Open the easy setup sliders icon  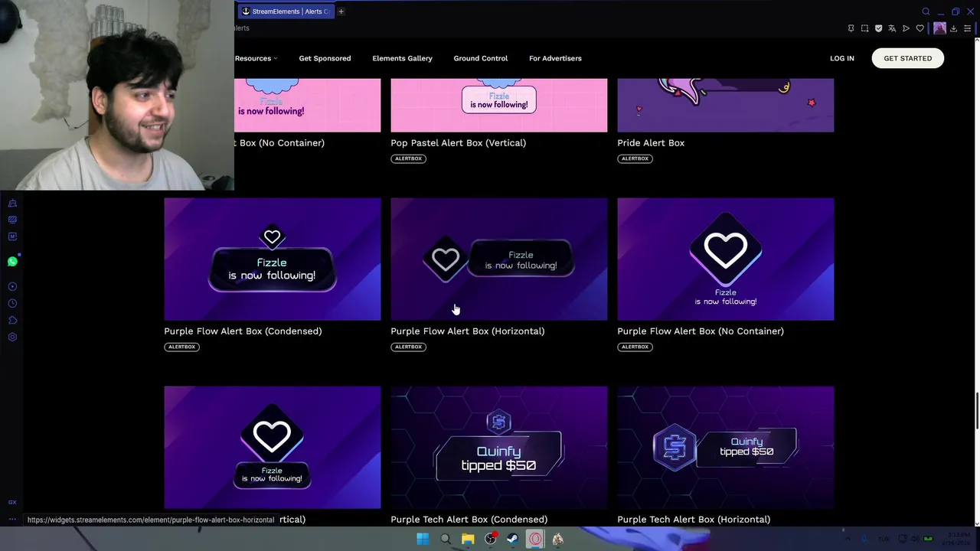pyautogui.click(x=967, y=28)
